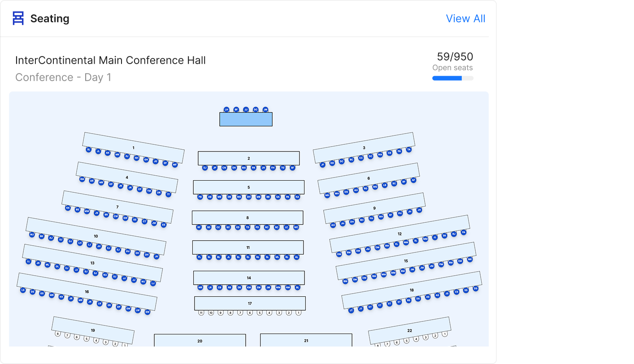Select seat WA at table 5
The height and width of the screenshot is (364, 634).
(x=239, y=197)
